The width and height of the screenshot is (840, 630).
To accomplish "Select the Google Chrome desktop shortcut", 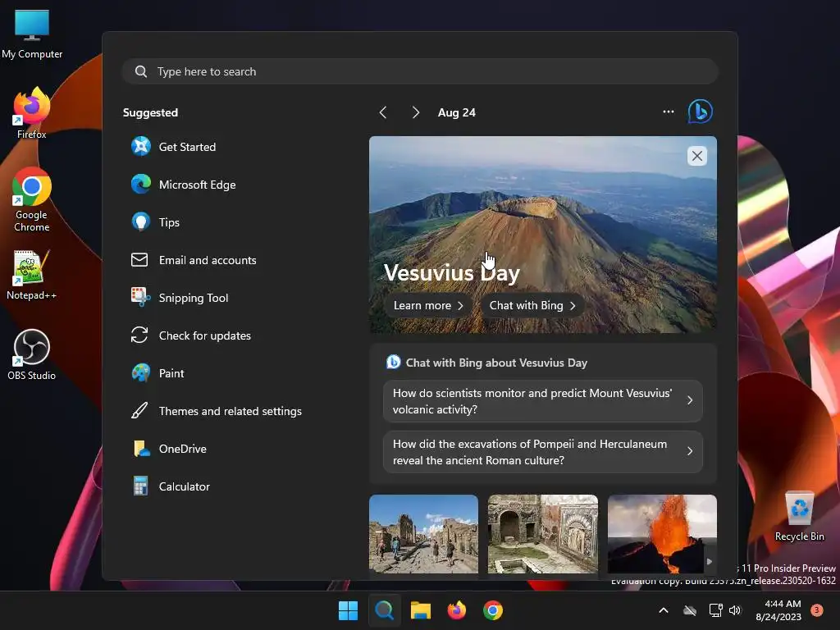I will coord(32,199).
